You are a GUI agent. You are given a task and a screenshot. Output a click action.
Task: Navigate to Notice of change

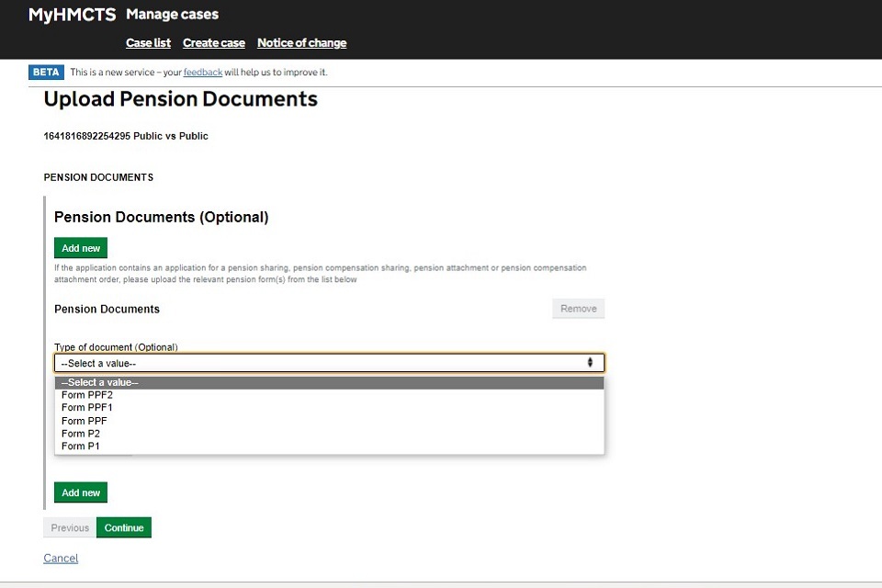coord(301,43)
